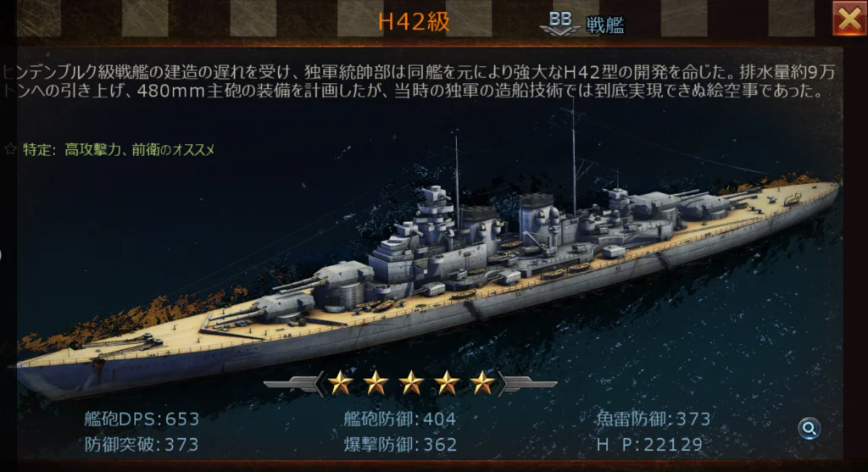Image resolution: width=868 pixels, height=472 pixels.
Task: Click the star icon beside 特定
Action: click(10, 149)
